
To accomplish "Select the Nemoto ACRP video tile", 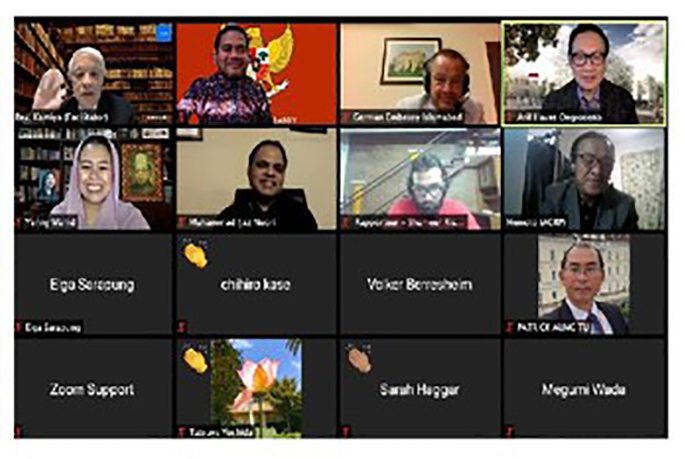I will 585,179.
